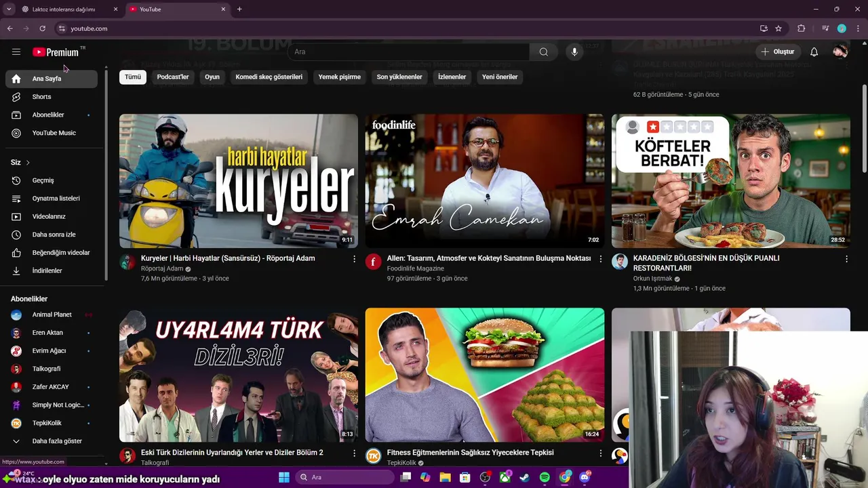This screenshot has width=868, height=488.
Task: Open more options for Allen video
Action: pos(600,259)
